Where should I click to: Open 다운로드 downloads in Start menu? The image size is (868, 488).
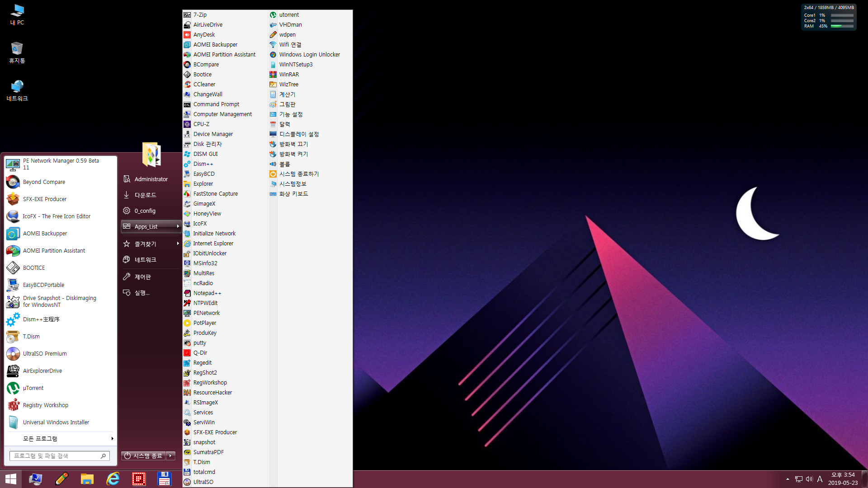pyautogui.click(x=151, y=195)
